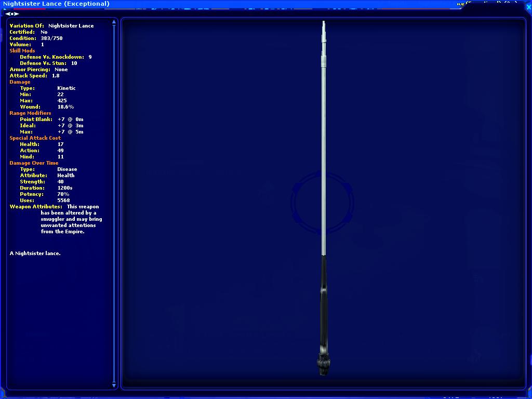Click the range Max: +7 @ 5m row

[x=51, y=131]
